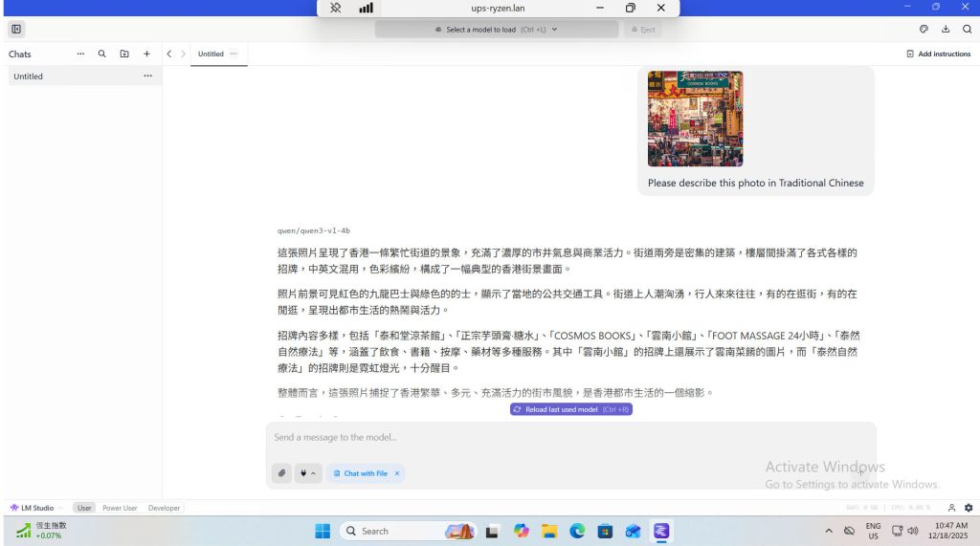Search chats with the magnifier icon
Viewport: 980px width, 546px height.
coord(101,55)
